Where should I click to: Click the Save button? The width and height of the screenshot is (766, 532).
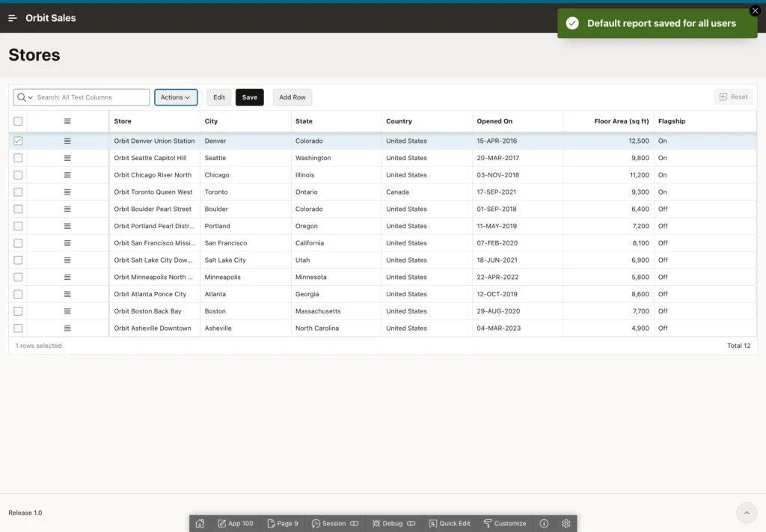[x=250, y=97]
